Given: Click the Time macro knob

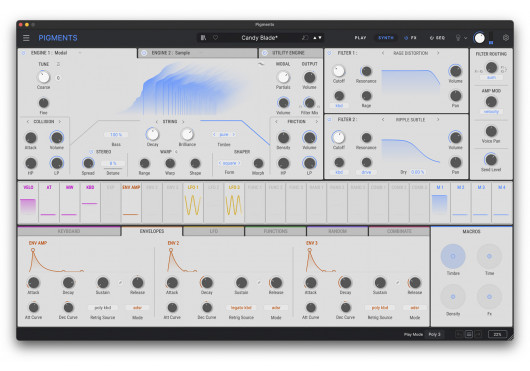Looking at the screenshot, I should [489, 256].
